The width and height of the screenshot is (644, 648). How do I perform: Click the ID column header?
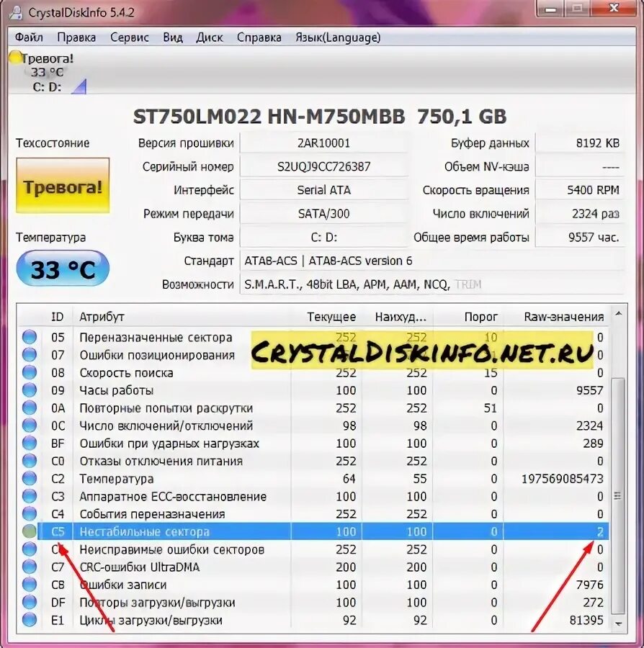click(x=57, y=317)
